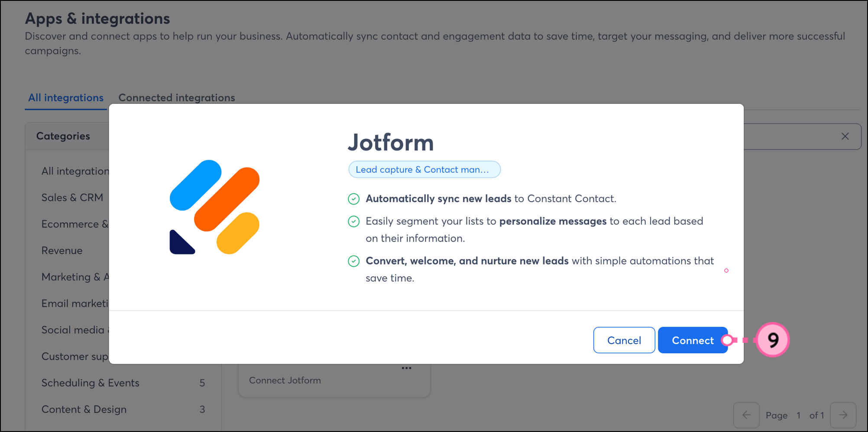Viewport: 868px width, 432px height.
Task: Open the three-dot menu on the Jotform card
Action: point(406,368)
